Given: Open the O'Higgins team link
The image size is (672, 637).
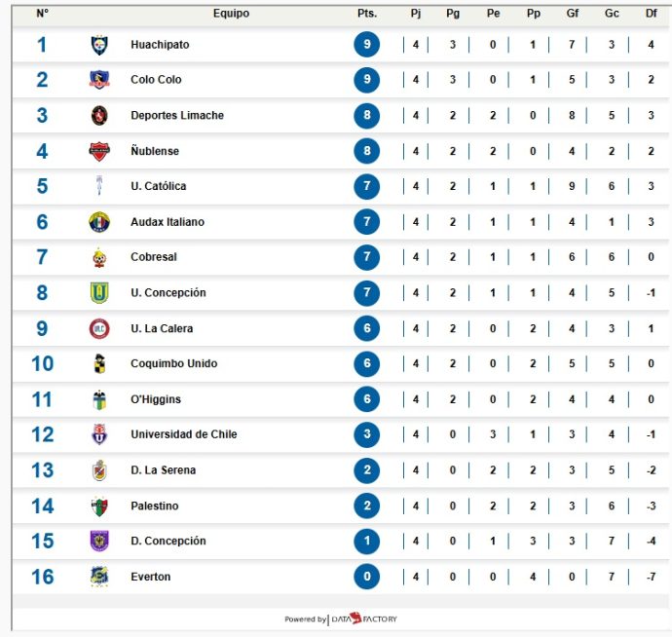Looking at the screenshot, I should [x=156, y=399].
